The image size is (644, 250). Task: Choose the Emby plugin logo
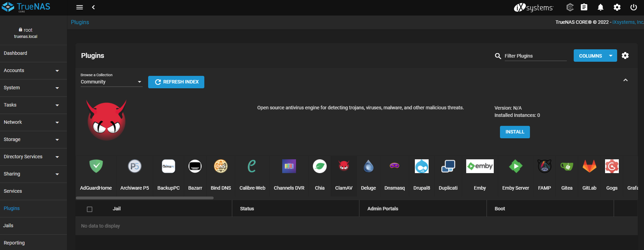(480, 166)
